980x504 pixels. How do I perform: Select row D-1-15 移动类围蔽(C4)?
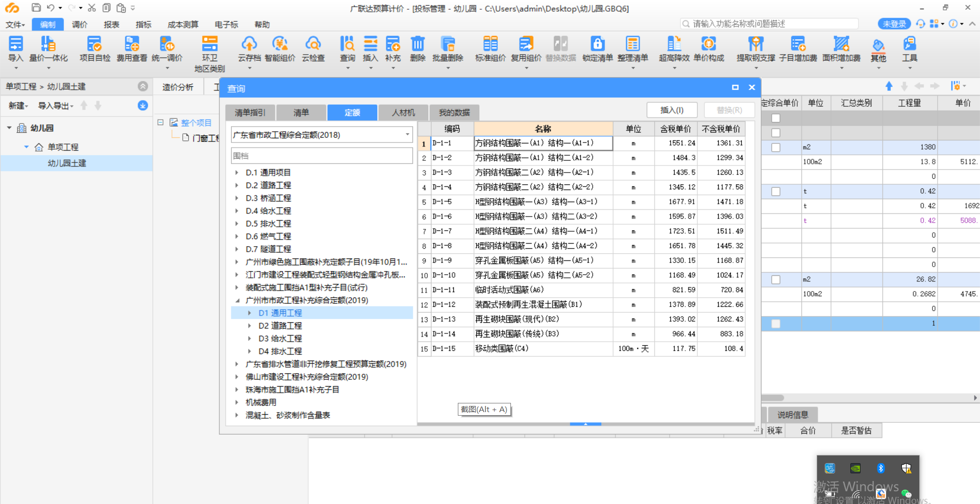click(581, 349)
